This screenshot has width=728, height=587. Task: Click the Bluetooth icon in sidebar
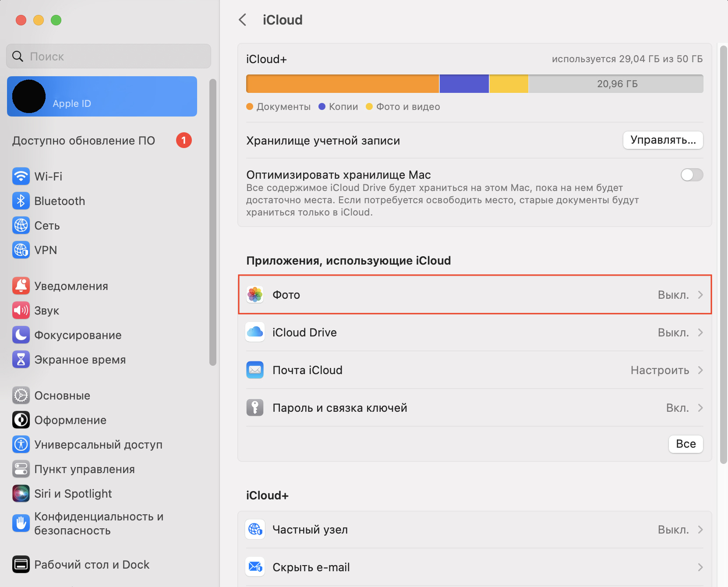pos(21,201)
